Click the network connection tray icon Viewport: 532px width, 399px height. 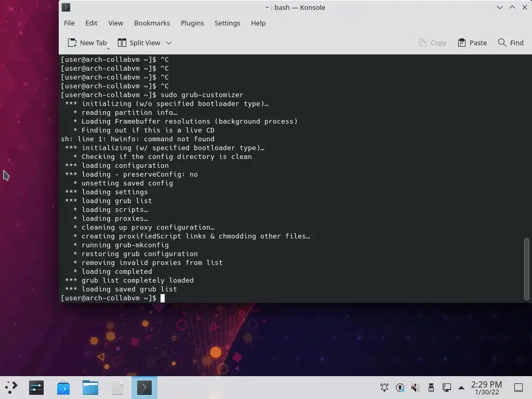[x=446, y=387]
